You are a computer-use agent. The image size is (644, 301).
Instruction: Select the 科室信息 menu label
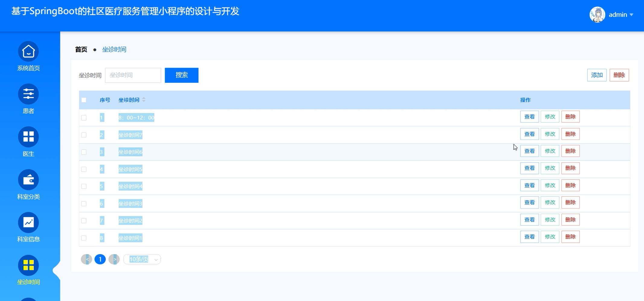[x=28, y=239]
